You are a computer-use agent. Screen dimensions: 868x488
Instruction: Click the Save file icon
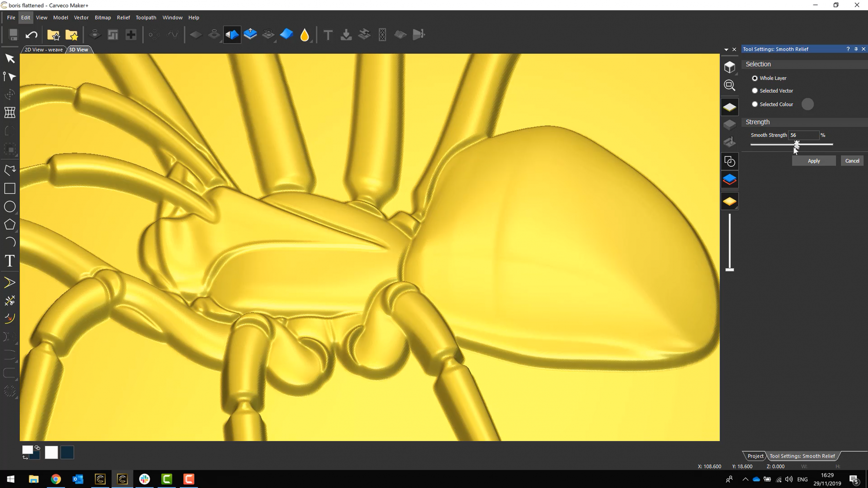point(13,34)
